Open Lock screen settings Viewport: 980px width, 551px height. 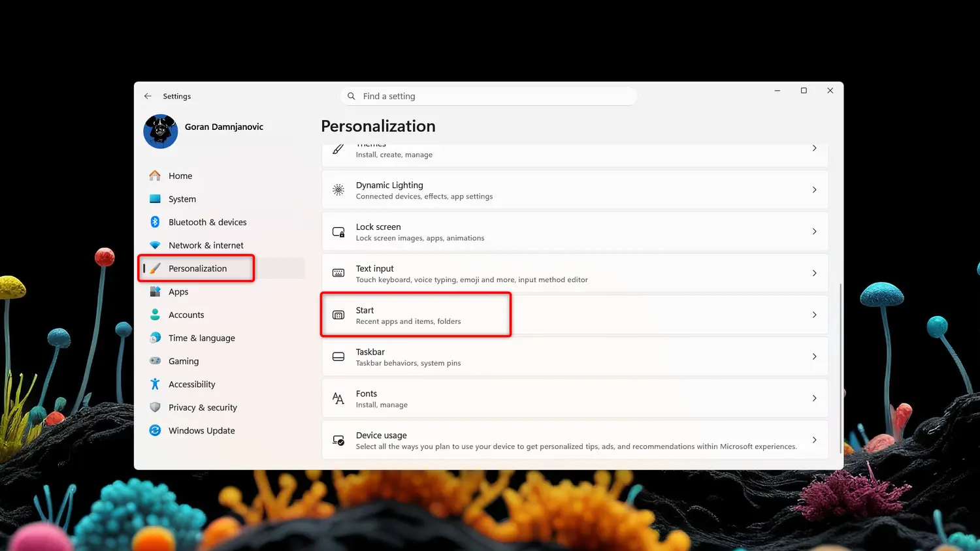(x=575, y=232)
